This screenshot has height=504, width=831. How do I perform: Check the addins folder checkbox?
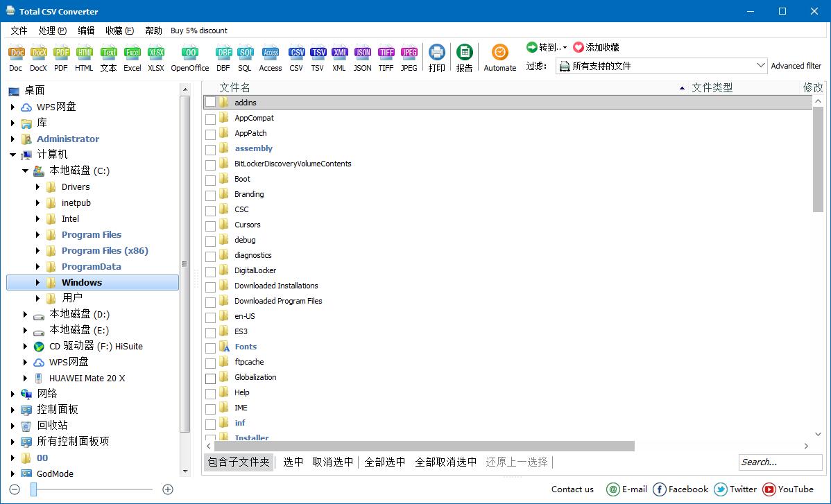[210, 102]
